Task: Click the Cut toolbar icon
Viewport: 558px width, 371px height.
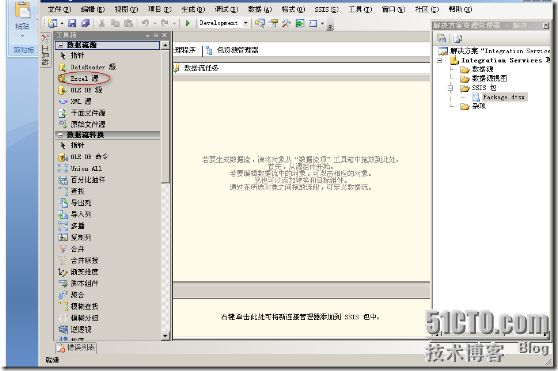Action: pyautogui.click(x=102, y=23)
